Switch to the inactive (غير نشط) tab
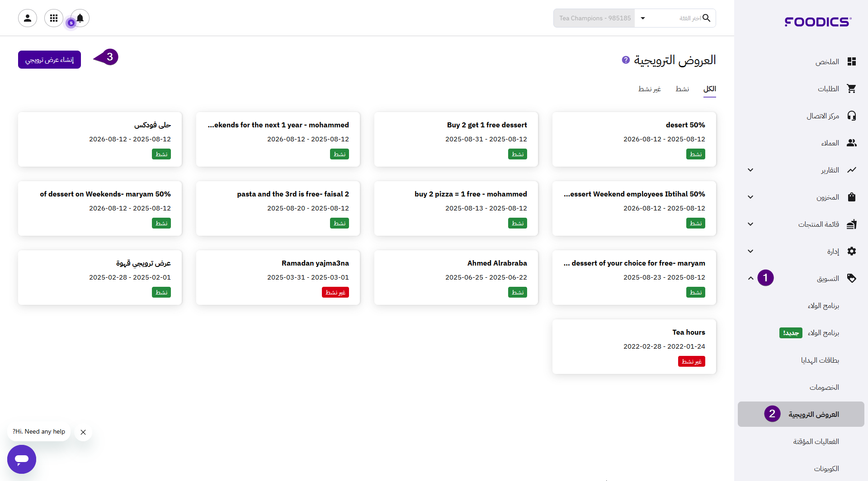The image size is (868, 481). [649, 89]
